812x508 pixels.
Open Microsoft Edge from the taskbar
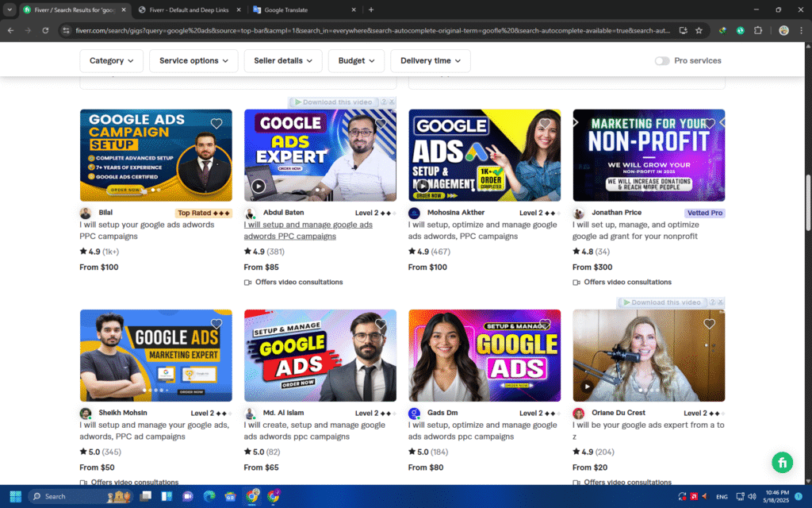pyautogui.click(x=209, y=497)
